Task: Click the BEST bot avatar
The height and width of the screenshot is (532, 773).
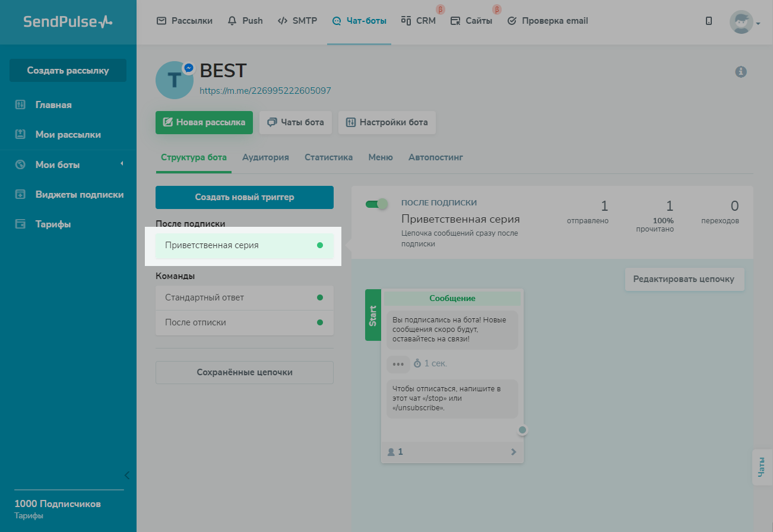Action: coord(175,80)
